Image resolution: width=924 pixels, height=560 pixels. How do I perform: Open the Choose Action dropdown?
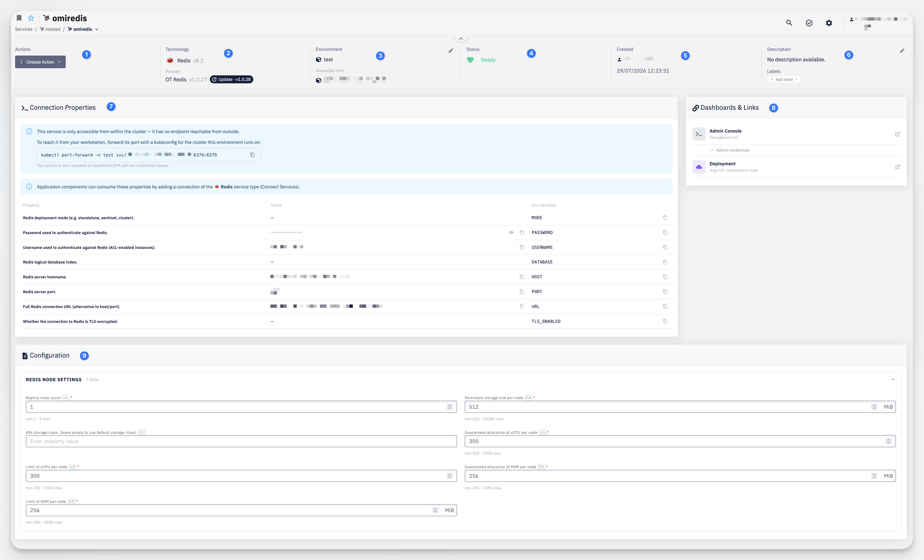point(40,62)
